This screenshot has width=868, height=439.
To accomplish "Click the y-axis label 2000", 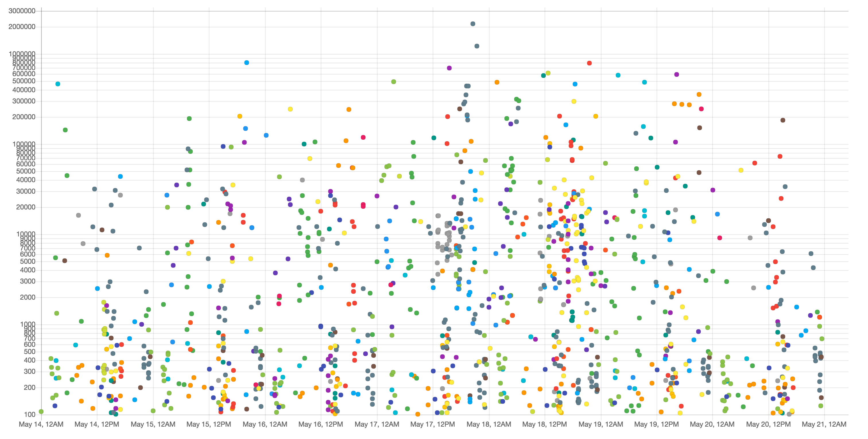I will pyautogui.click(x=28, y=297).
